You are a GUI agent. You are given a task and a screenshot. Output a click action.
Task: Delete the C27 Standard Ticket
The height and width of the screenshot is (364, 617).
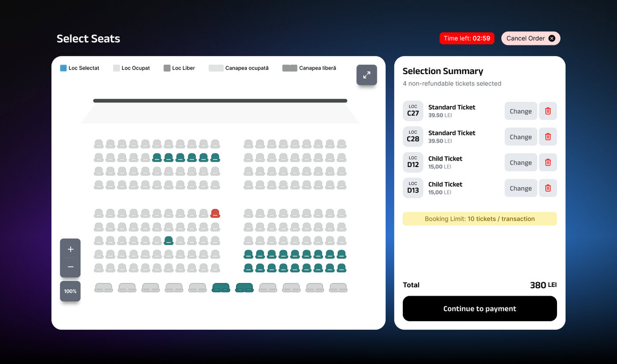click(548, 111)
